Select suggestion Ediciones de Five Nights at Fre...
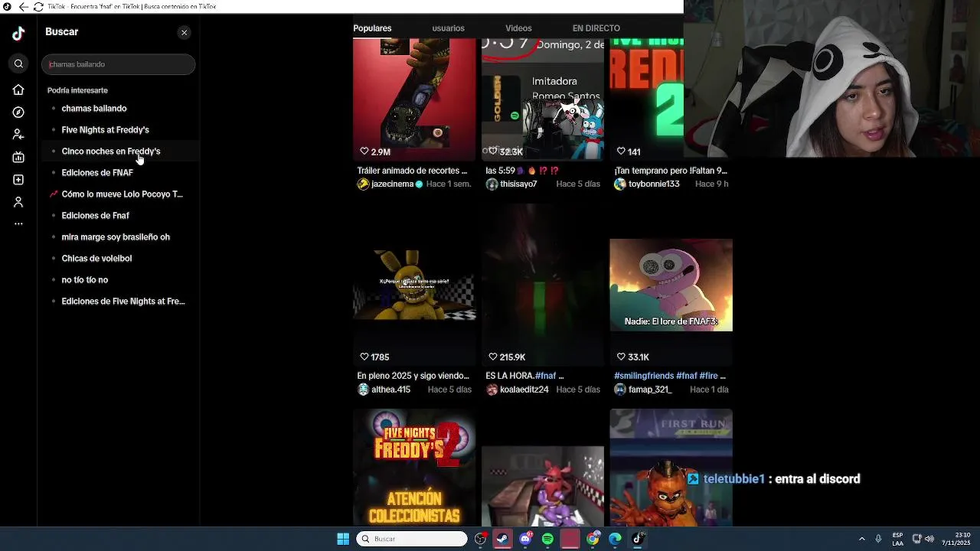 click(123, 302)
